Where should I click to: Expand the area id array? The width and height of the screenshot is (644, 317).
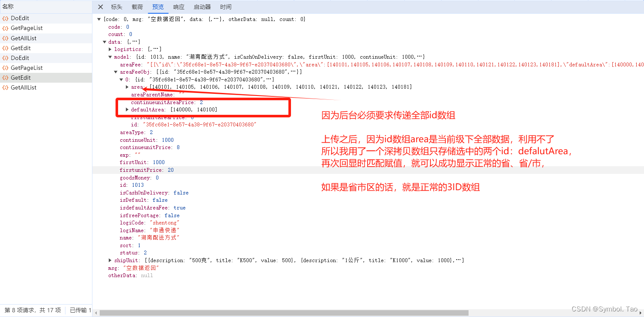pyautogui.click(x=127, y=87)
